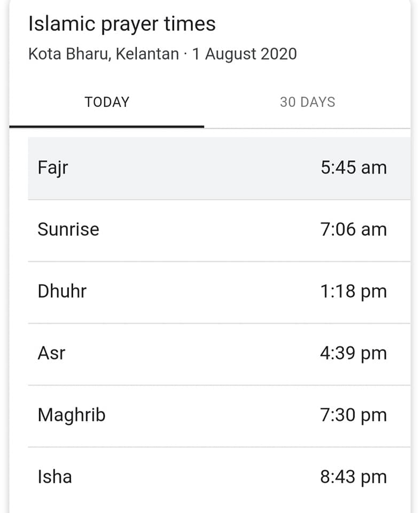Click the Fajr 5:45 am time
The height and width of the screenshot is (513, 420).
(354, 167)
